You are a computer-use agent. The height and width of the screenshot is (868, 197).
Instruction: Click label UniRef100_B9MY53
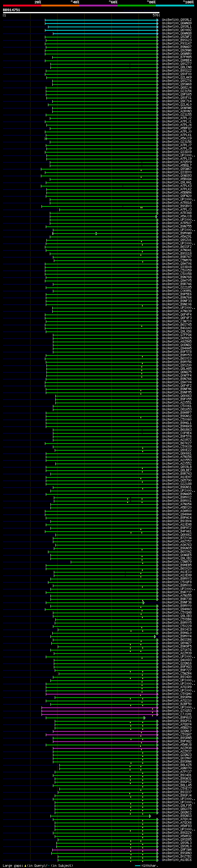(x=177, y=355)
